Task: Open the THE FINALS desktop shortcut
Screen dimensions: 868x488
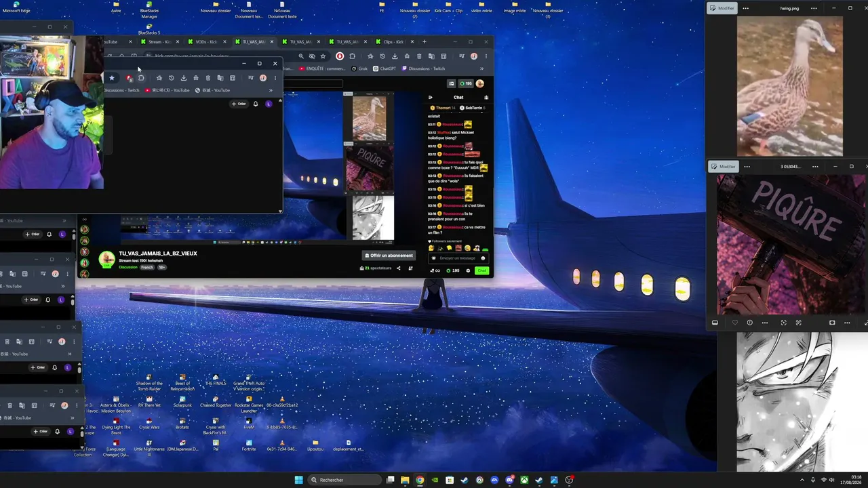Action: 216,380
